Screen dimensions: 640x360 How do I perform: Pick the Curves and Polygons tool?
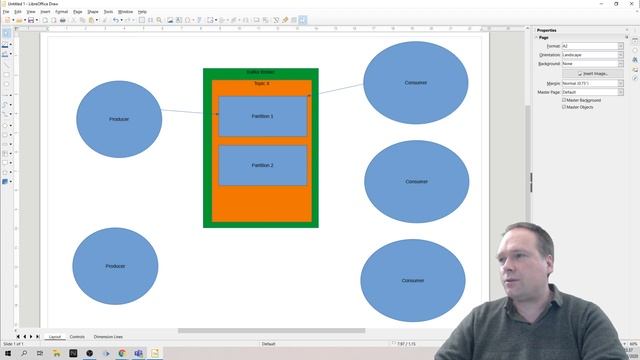pyautogui.click(x=5, y=104)
